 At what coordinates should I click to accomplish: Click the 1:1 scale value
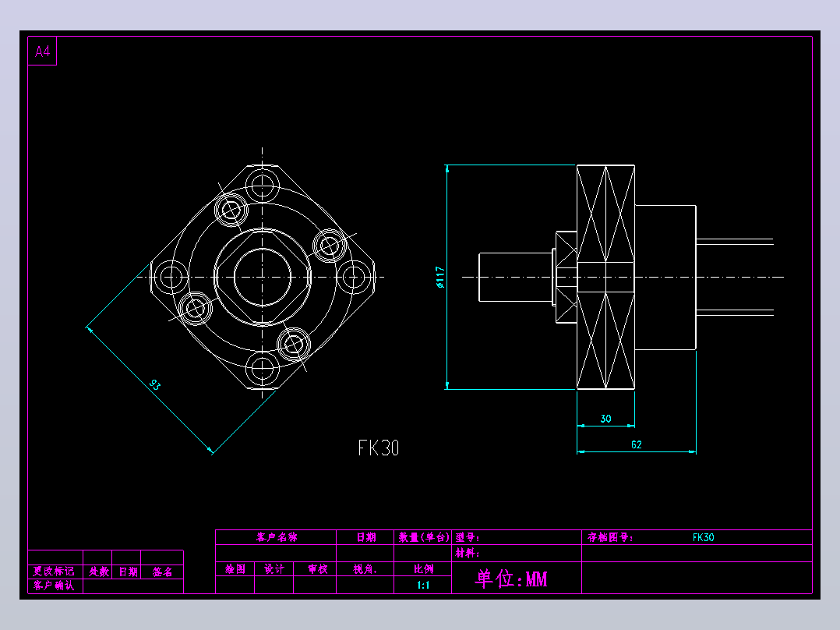point(423,585)
